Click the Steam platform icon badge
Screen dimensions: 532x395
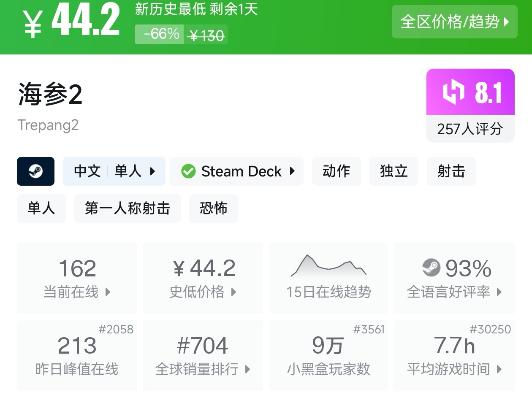[x=35, y=171]
